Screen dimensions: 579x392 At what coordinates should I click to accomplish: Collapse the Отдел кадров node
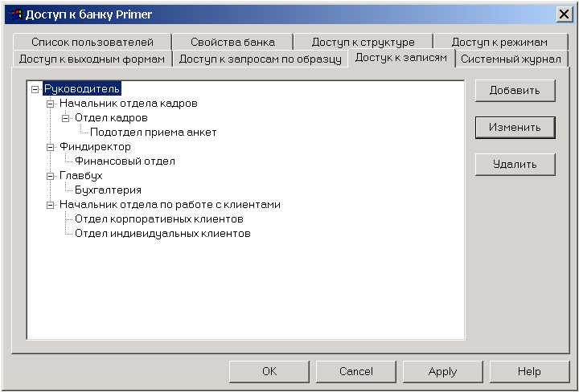click(x=66, y=118)
